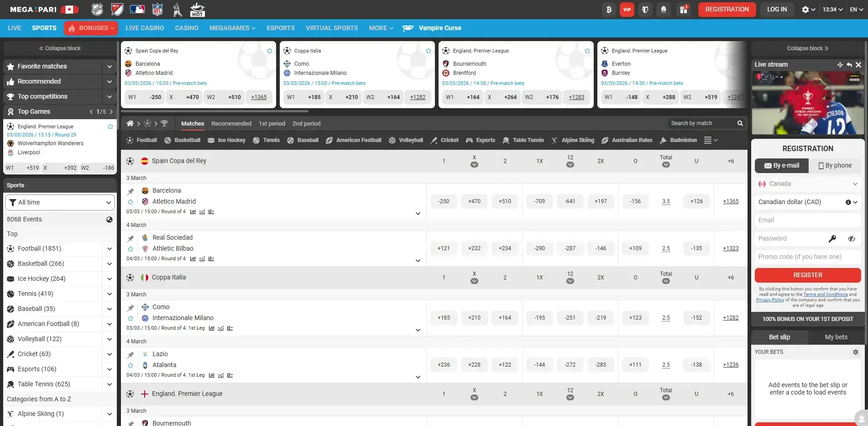Viewport: 868px width, 426px height.
Task: Close the Live stream panel
Action: (x=858, y=65)
